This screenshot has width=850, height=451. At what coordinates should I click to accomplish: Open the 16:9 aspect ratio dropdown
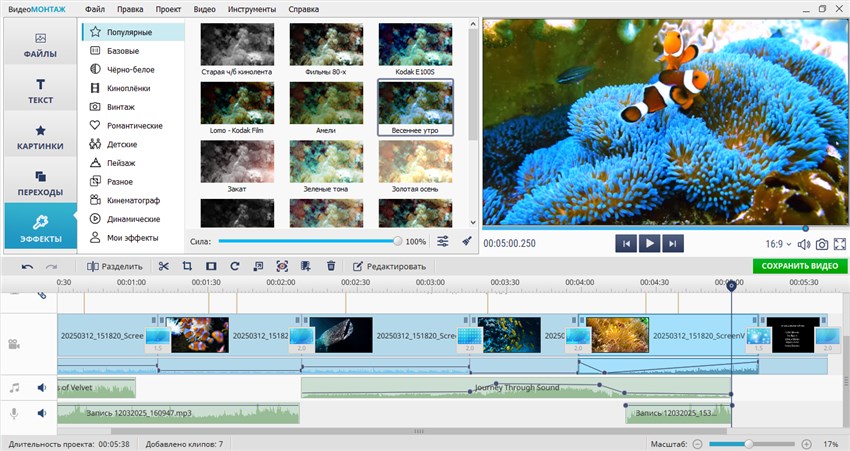pyautogui.click(x=777, y=243)
